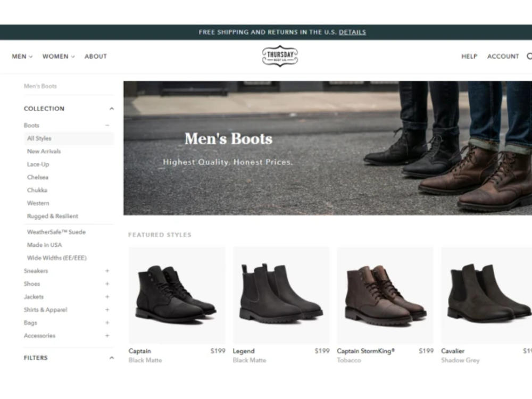The height and width of the screenshot is (399, 532).
Task: Open the MEN dropdown menu
Action: point(22,56)
